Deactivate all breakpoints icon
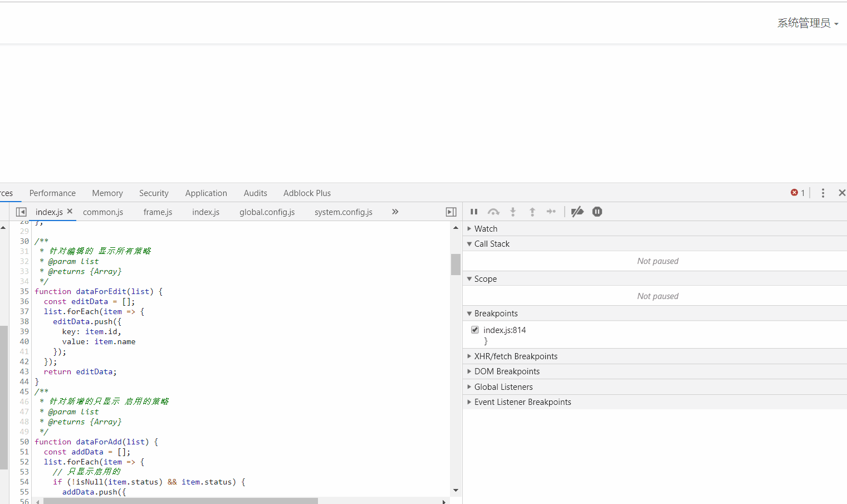The width and height of the screenshot is (847, 504). [577, 212]
